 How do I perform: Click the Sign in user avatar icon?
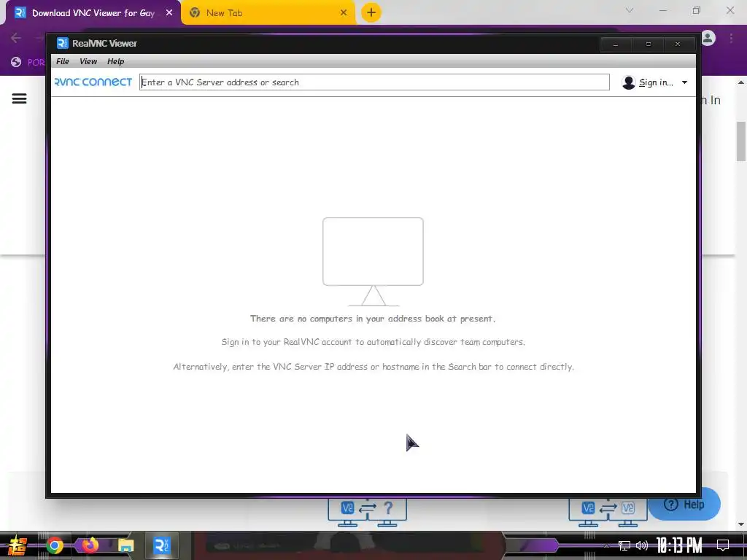[x=629, y=82]
